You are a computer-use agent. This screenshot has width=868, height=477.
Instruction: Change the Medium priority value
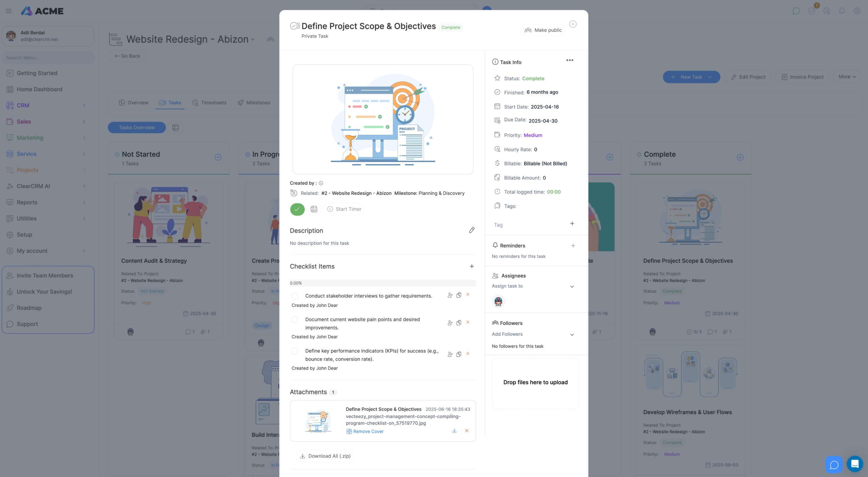(533, 135)
